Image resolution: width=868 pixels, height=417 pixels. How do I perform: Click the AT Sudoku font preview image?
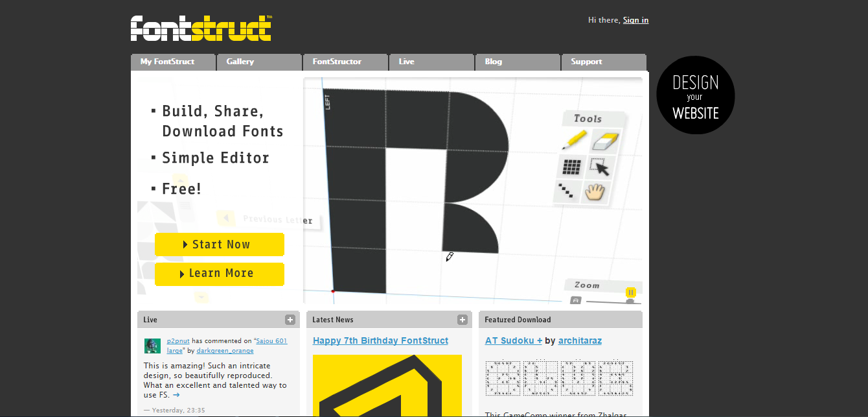click(x=559, y=377)
